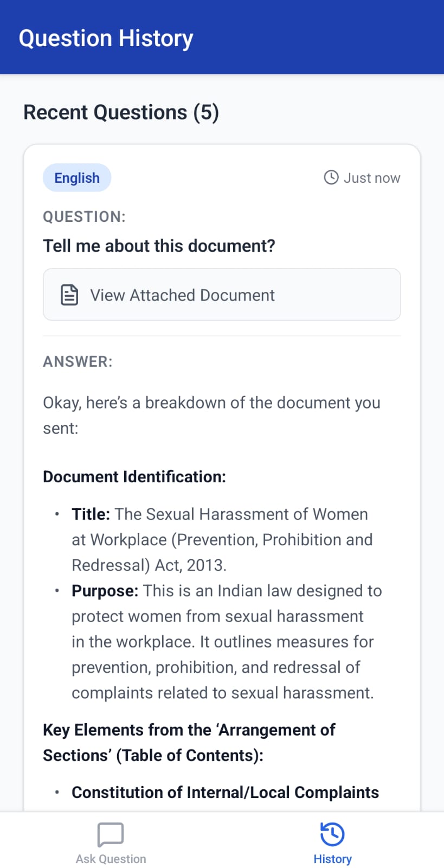Screen dimensions: 444x868
Task: Click the 'ANSWER:' label
Action: tap(78, 362)
